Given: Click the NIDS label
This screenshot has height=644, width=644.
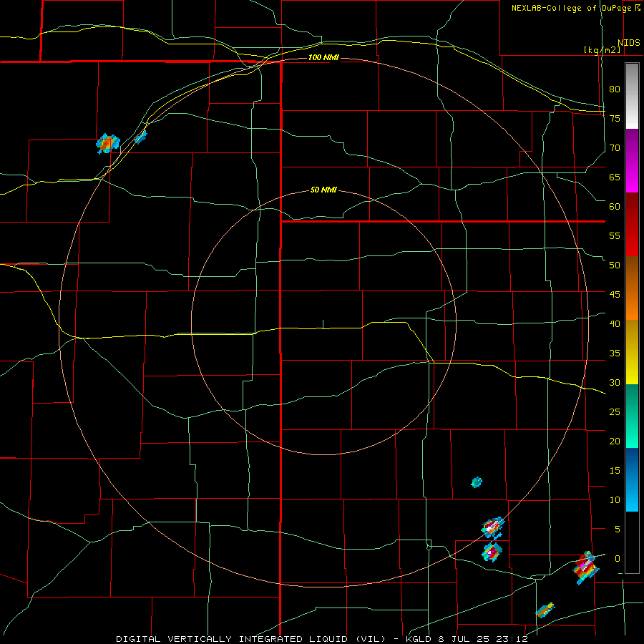Looking at the screenshot, I should 628,43.
